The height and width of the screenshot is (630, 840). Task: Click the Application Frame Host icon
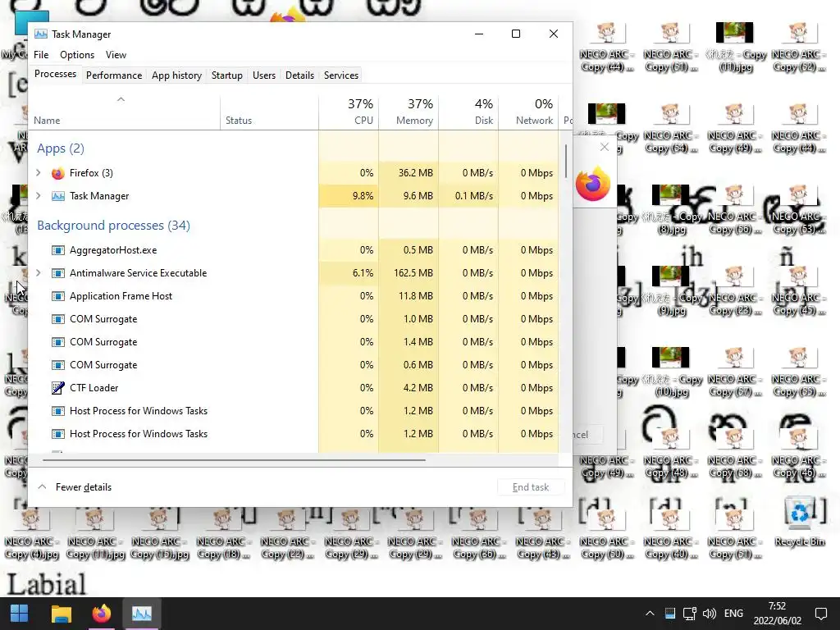click(58, 296)
